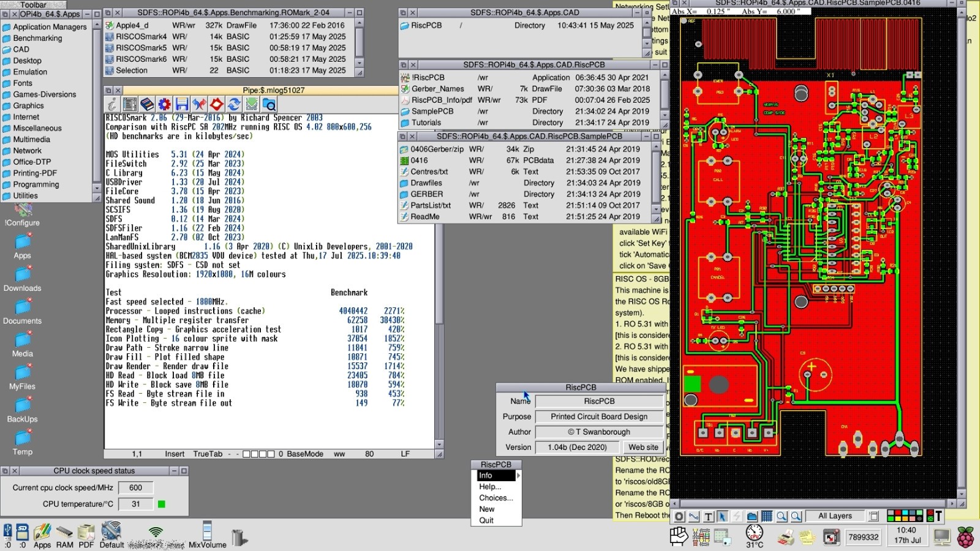Viewport: 980px width, 551px height.
Task: Click the Web site button in RiscPCB info
Action: tap(643, 448)
